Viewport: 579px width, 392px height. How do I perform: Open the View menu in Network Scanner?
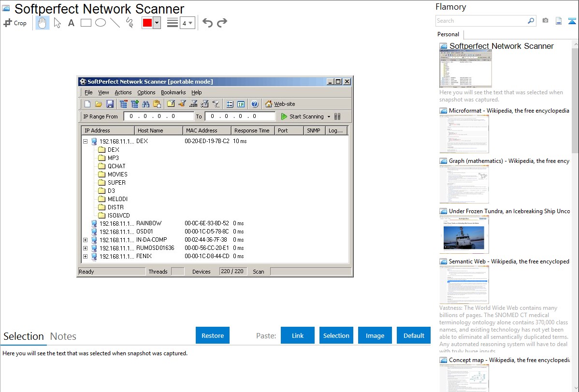(103, 92)
